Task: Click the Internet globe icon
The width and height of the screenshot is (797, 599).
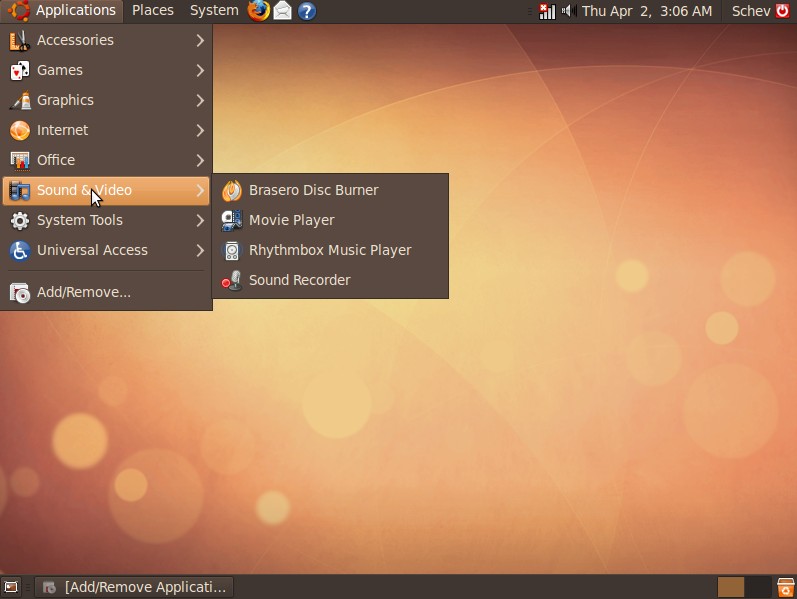Action: pyautogui.click(x=20, y=131)
